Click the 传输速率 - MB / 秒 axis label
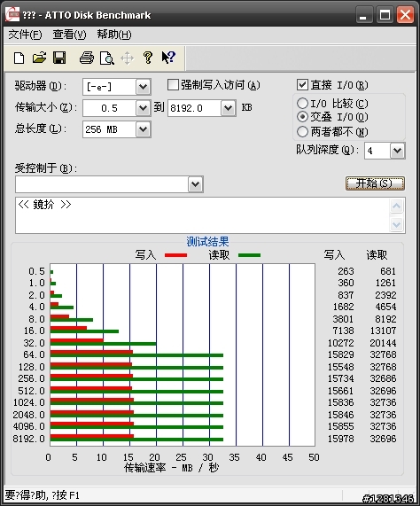The height and width of the screenshot is (506, 420). (x=171, y=467)
